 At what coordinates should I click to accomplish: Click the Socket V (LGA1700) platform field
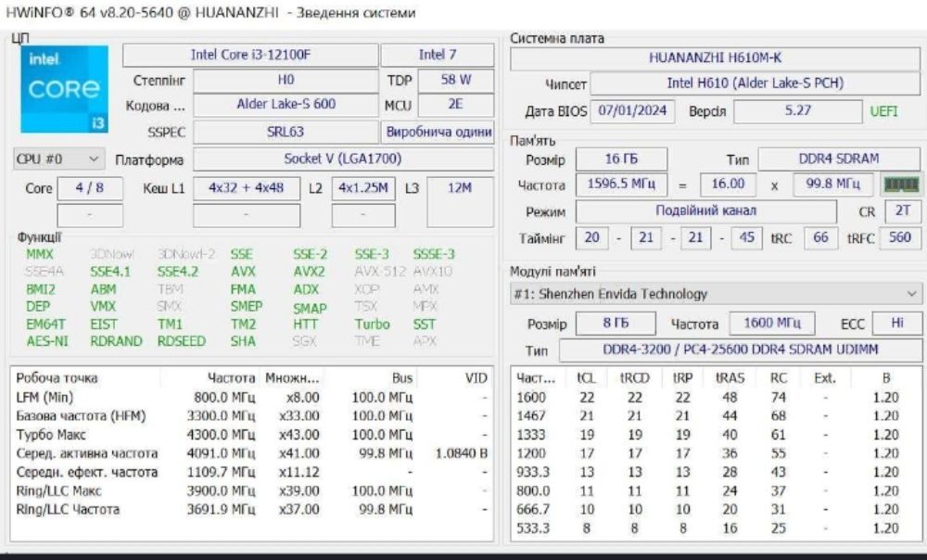(x=343, y=159)
